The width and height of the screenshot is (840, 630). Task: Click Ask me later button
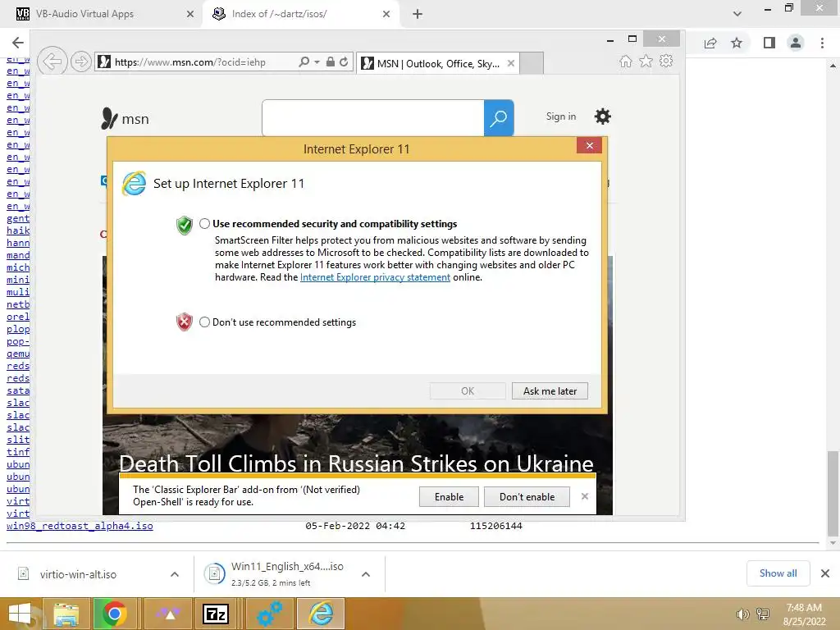[x=550, y=391]
